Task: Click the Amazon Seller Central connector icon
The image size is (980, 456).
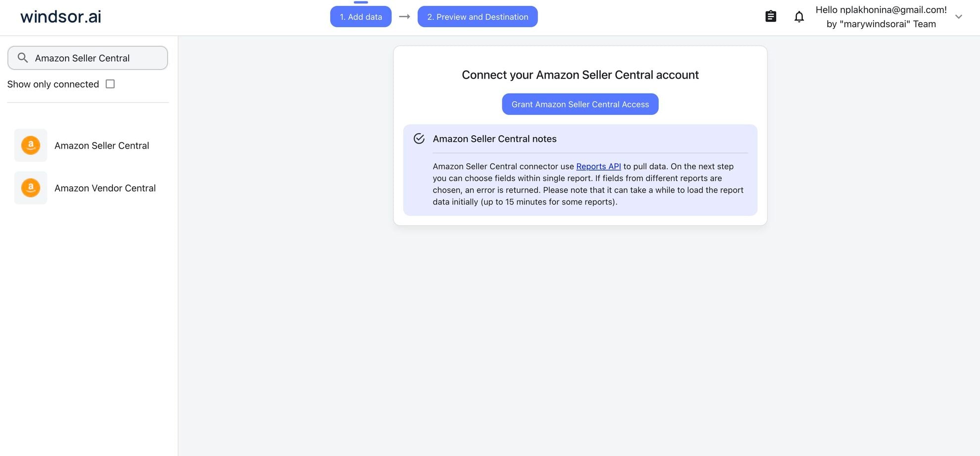Action: click(x=31, y=145)
